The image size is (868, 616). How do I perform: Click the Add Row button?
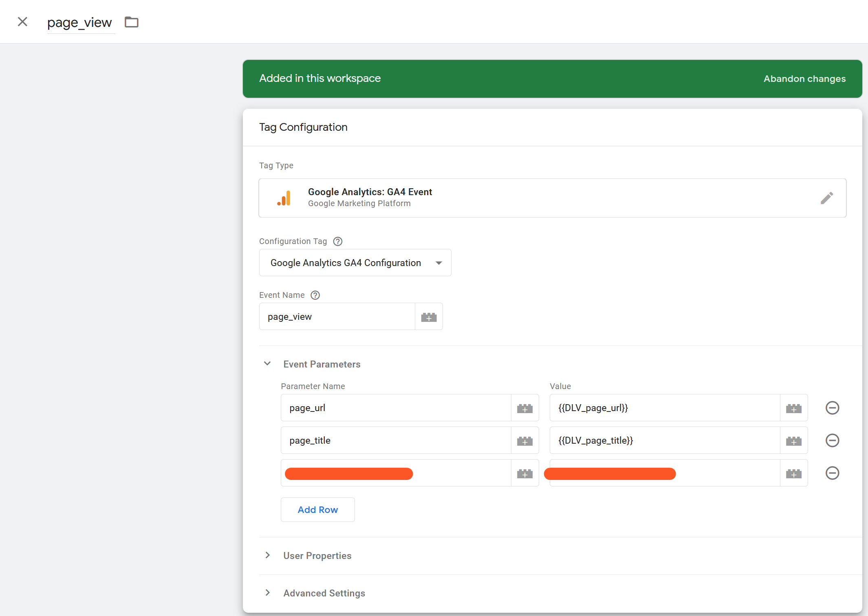(317, 510)
